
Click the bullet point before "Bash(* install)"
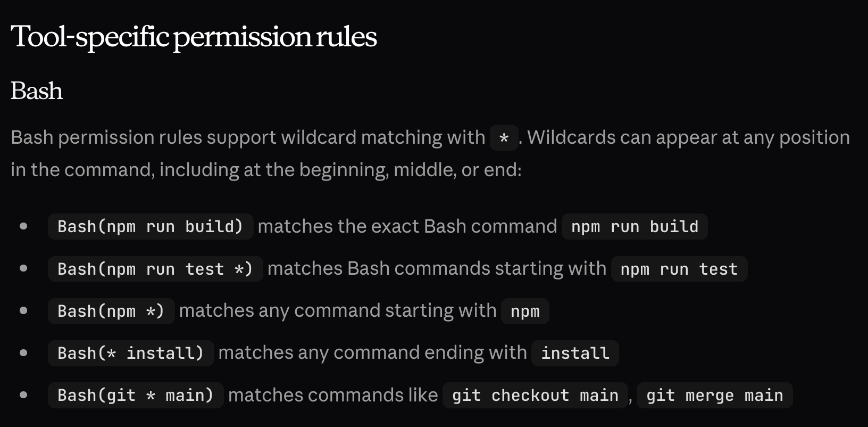click(x=23, y=352)
